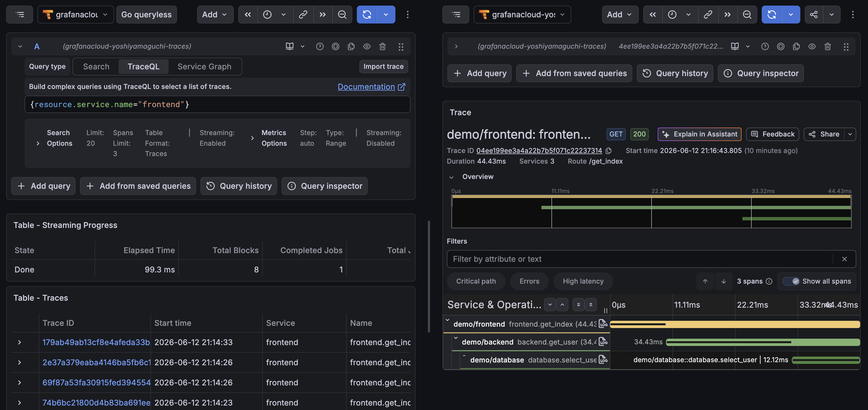Go to next matching span
Viewport: 868px width, 410px height.
tap(723, 281)
